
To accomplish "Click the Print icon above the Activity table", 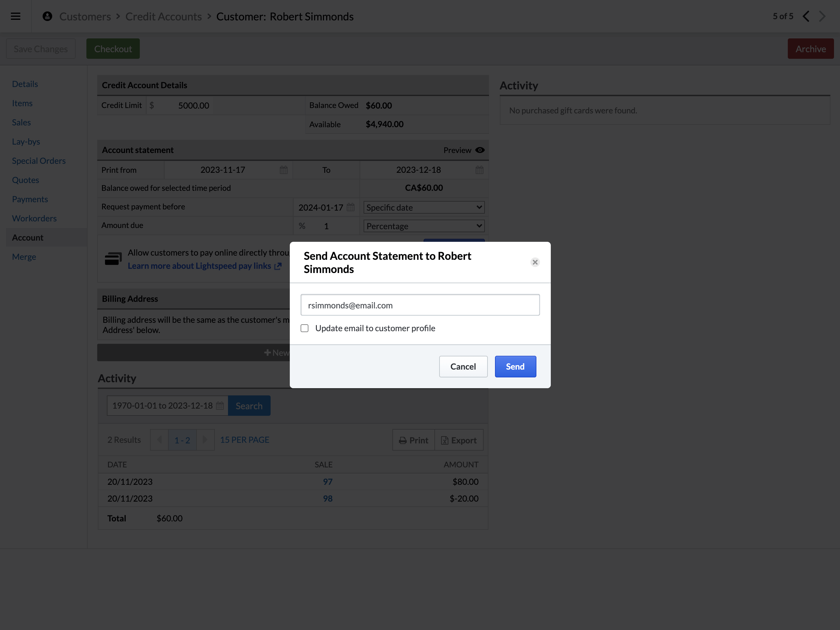I will [x=403, y=440].
